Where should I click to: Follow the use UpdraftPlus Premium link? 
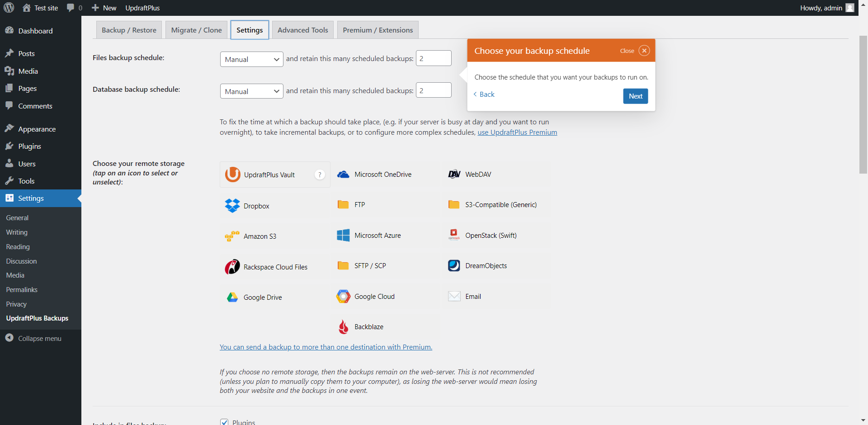tap(517, 132)
